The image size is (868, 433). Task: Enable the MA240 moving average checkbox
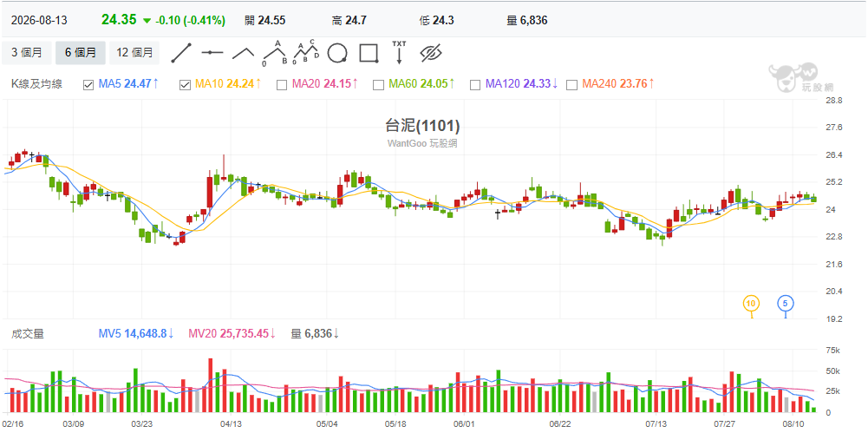click(572, 85)
